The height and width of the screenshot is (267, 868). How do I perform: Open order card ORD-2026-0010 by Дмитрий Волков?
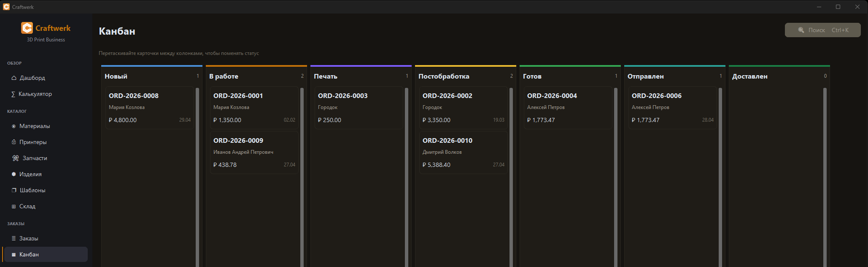click(463, 153)
